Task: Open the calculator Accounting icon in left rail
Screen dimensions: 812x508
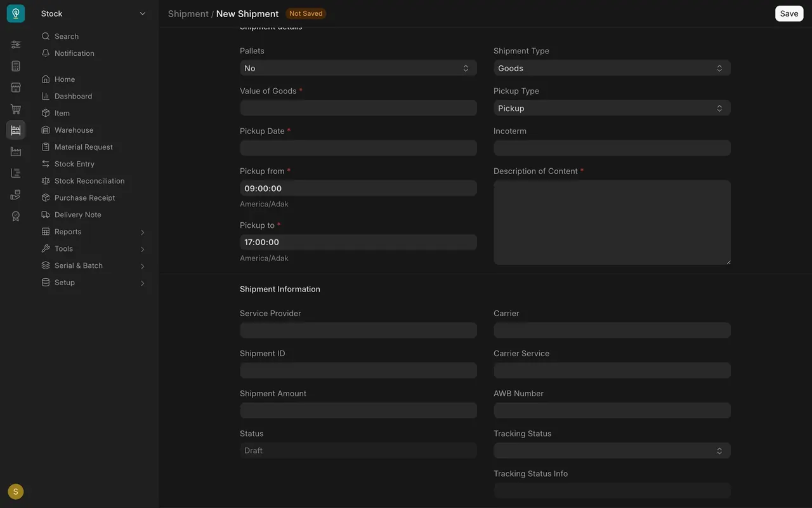Action: click(16, 66)
